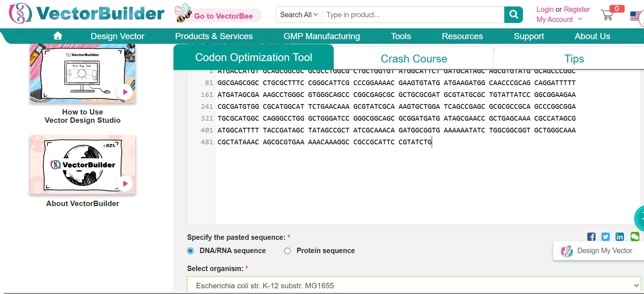Open the Products & Services menu
The height and width of the screenshot is (294, 644).
(x=214, y=36)
